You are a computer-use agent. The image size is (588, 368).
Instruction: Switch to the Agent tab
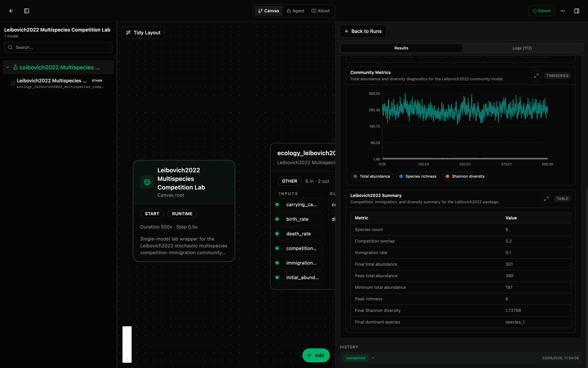(x=295, y=11)
